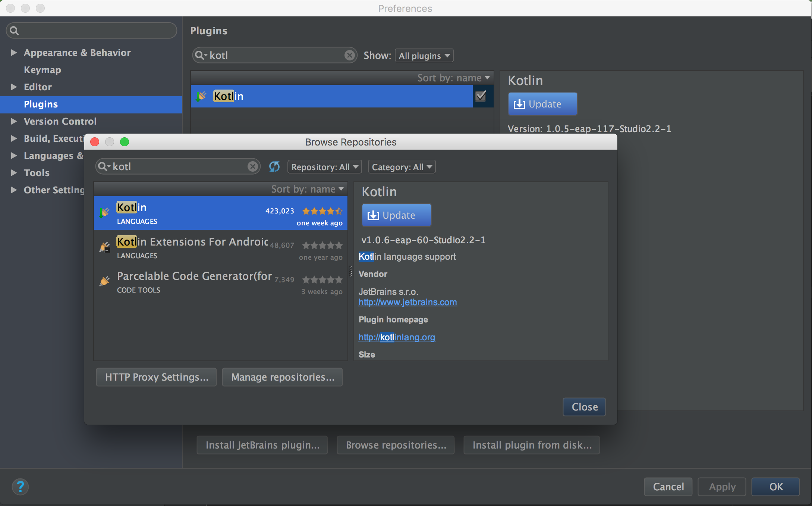The image size is (812, 506).
Task: Expand the Languages & Frameworks node
Action: [14, 156]
